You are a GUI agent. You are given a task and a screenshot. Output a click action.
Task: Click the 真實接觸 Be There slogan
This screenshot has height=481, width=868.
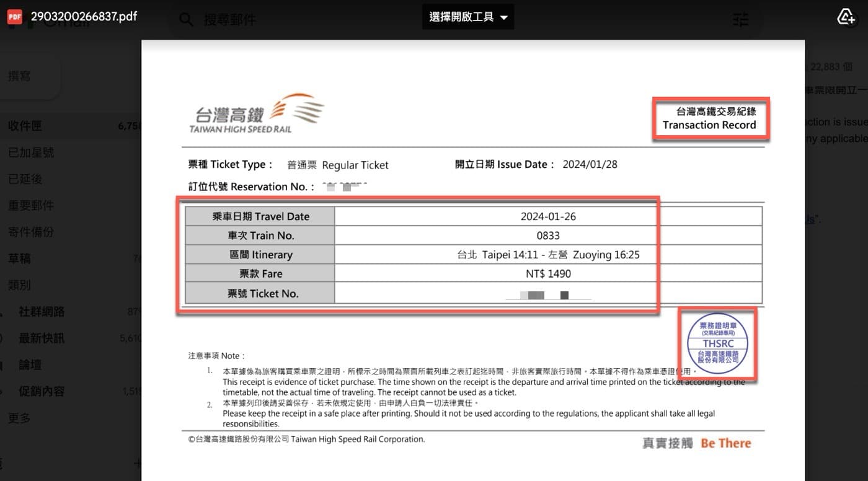pos(697,443)
